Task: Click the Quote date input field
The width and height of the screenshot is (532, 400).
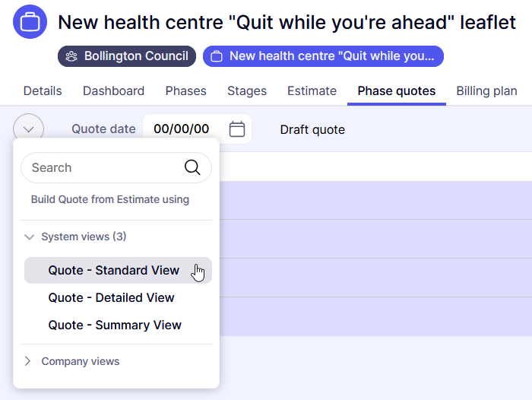Action: coord(182,129)
